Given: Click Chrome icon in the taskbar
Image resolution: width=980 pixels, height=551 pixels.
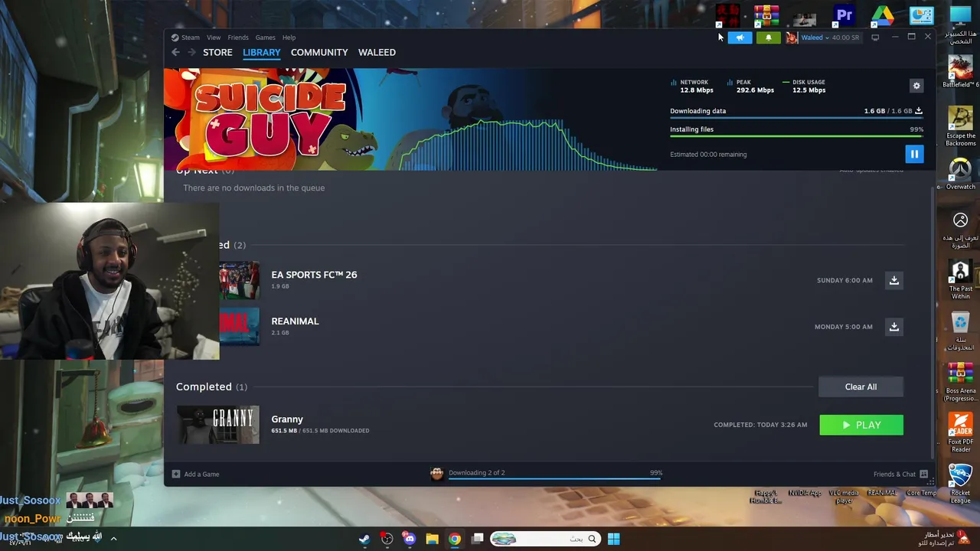Looking at the screenshot, I should pyautogui.click(x=455, y=539).
